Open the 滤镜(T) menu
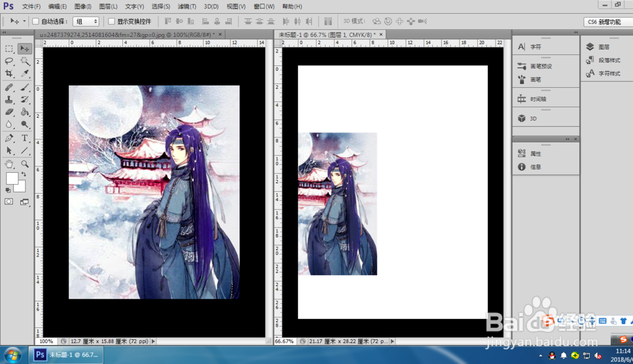Viewport: 633px width, 364px height. [187, 6]
